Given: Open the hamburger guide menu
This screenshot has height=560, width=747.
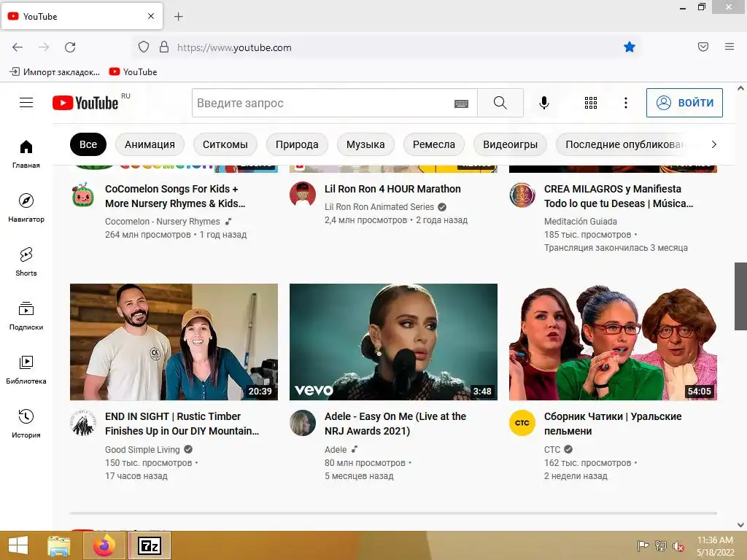Looking at the screenshot, I should (x=26, y=103).
